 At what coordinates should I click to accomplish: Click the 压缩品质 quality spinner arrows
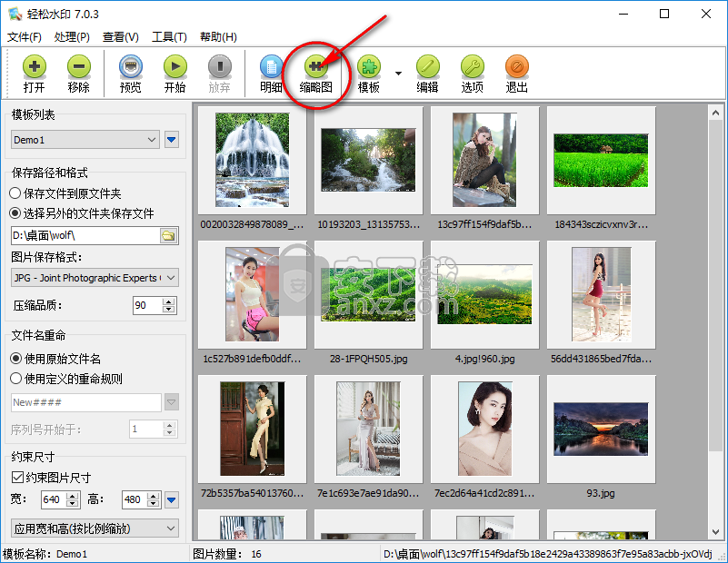coord(169,305)
